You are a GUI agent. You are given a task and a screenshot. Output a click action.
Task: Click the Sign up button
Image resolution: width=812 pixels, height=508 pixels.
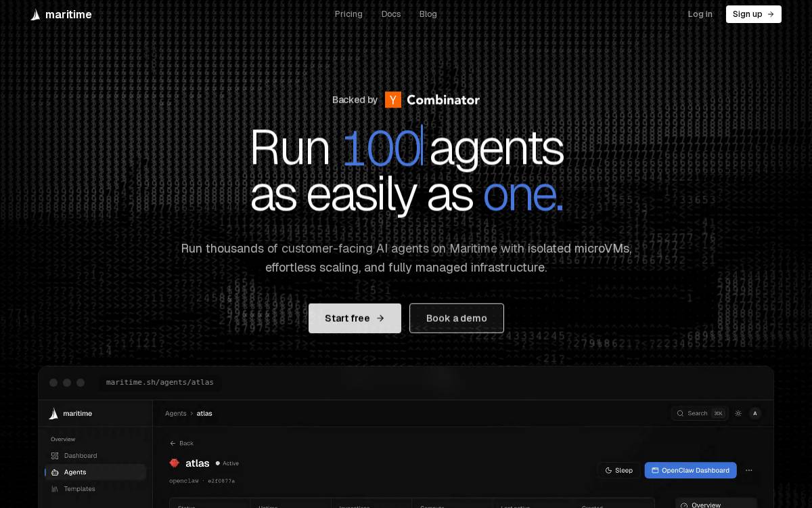(x=754, y=14)
